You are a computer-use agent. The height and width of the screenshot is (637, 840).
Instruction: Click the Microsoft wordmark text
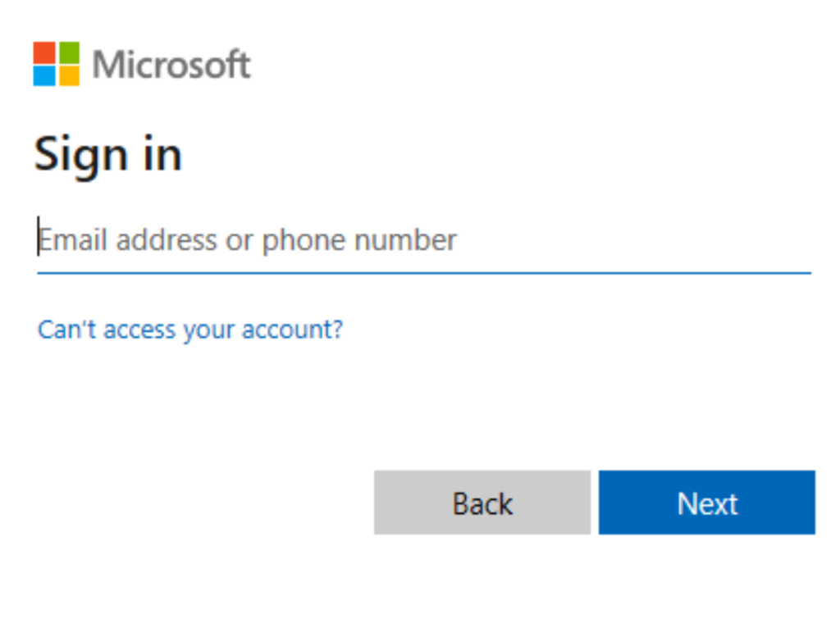point(171,65)
